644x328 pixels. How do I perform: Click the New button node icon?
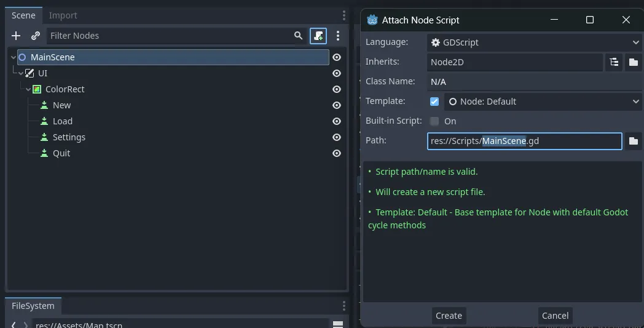point(44,105)
